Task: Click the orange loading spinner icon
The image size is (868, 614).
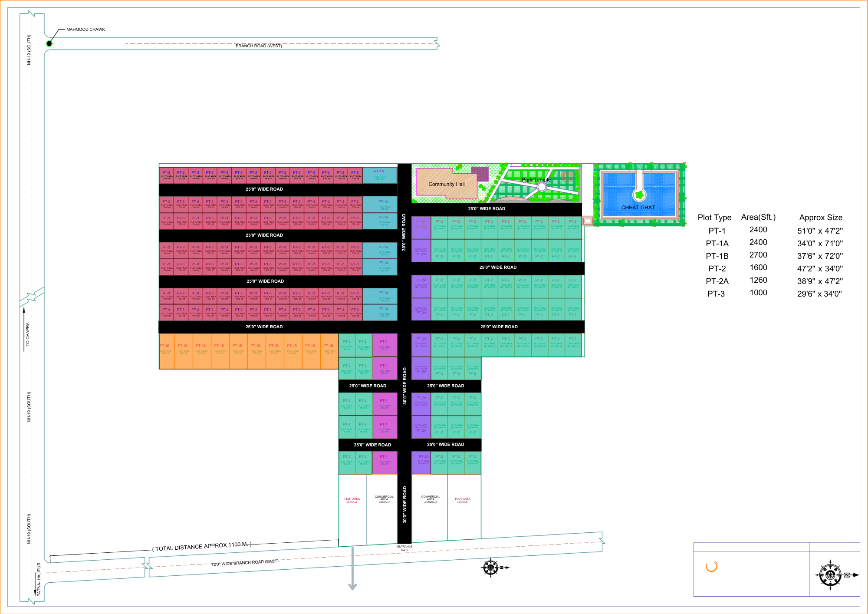Action: (x=711, y=566)
